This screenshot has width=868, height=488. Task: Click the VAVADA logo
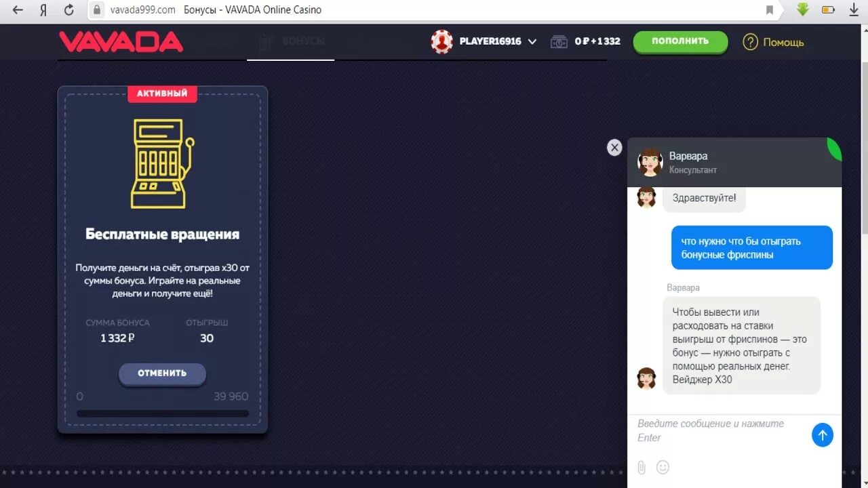(121, 41)
